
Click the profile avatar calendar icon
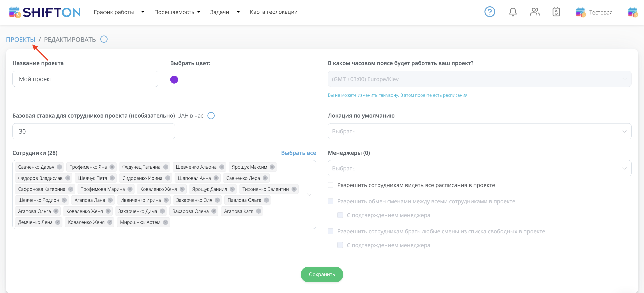(633, 12)
